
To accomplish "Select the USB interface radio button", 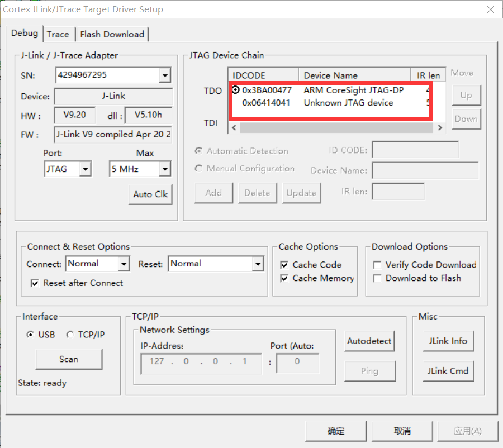I will click(x=30, y=335).
